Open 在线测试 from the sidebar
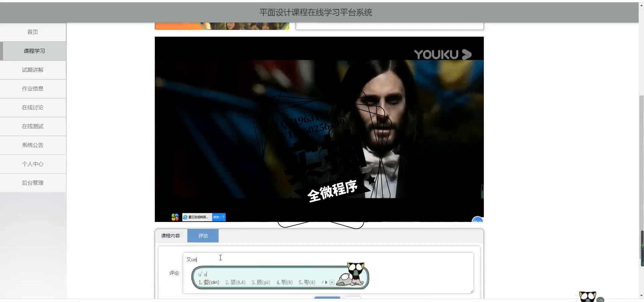Viewport: 644px width, 302px height. 33,126
